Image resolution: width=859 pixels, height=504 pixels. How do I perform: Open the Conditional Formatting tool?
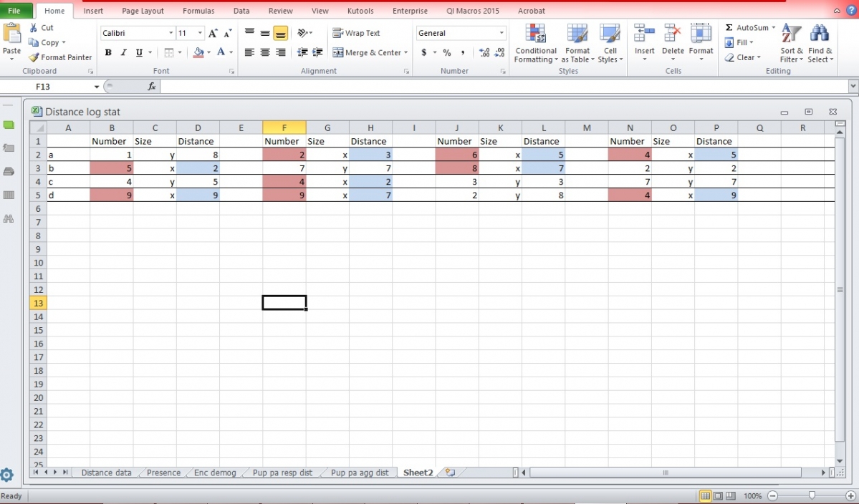tap(535, 43)
